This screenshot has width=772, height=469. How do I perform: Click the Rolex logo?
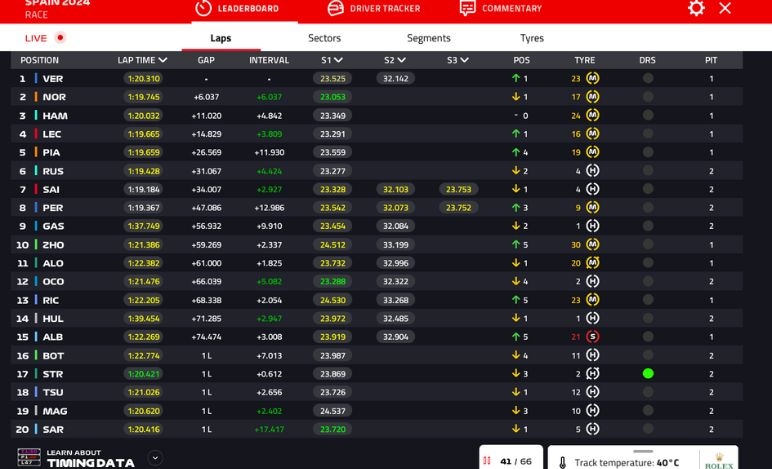tap(719, 462)
